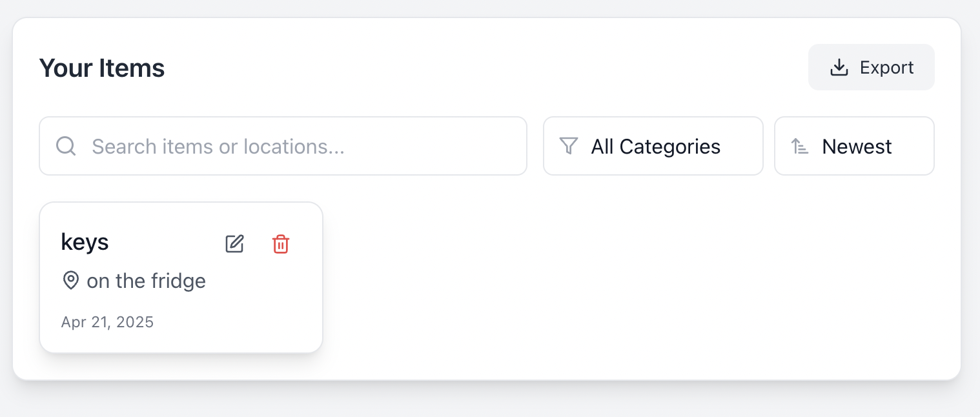
Task: Click the "All Categories" label text
Action: click(655, 147)
